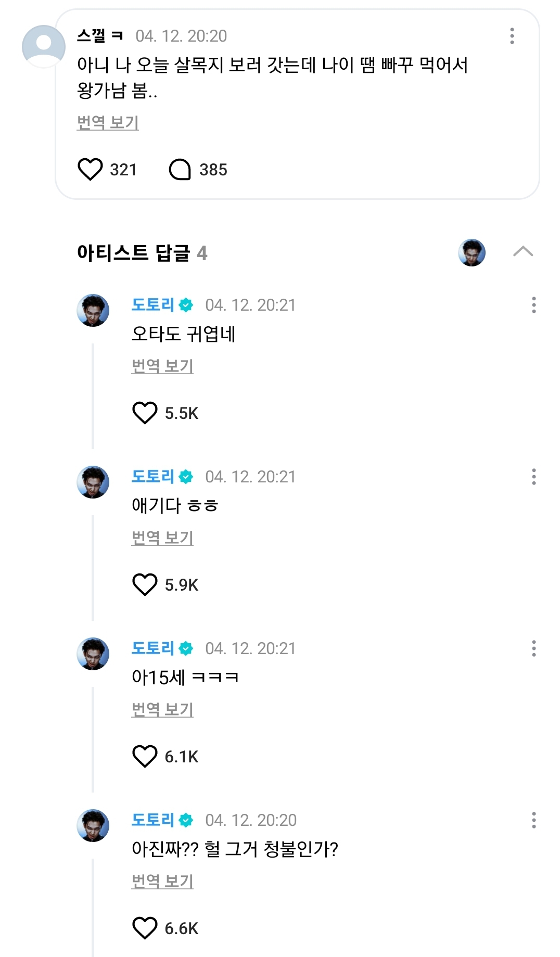Open comments on the post with 385 replies
This screenshot has height=957, width=560.
[x=180, y=170]
